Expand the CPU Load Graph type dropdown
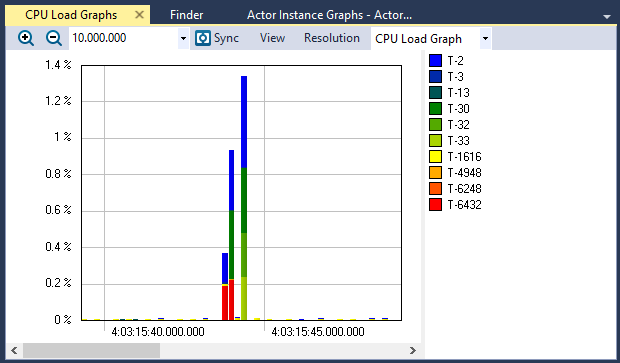Viewport: 620px width, 363px height. [486, 38]
